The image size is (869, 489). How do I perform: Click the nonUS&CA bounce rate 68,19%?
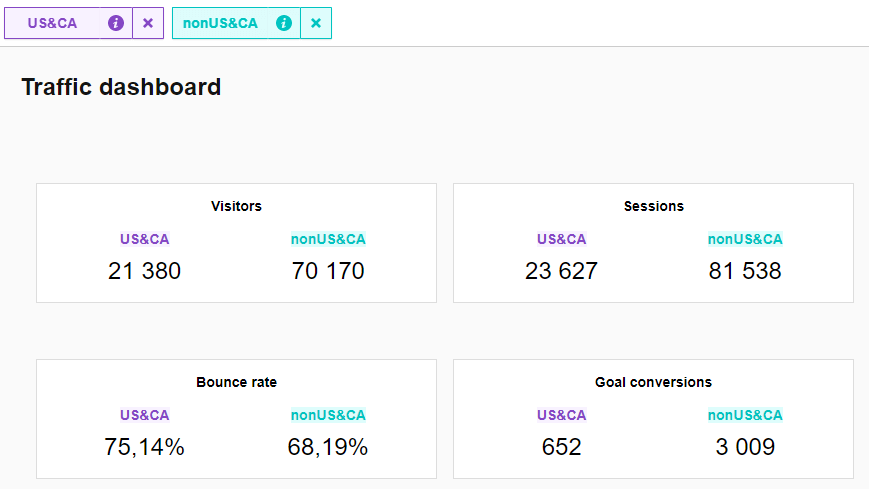point(328,447)
